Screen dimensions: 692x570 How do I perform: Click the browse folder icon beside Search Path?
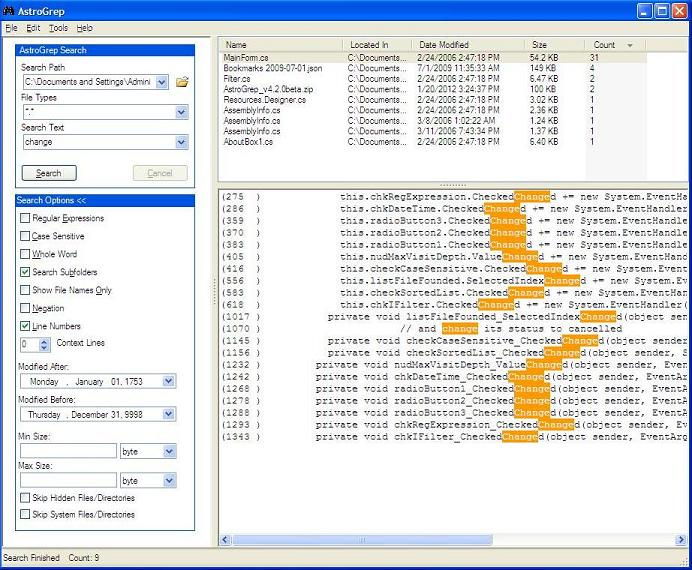click(x=182, y=82)
